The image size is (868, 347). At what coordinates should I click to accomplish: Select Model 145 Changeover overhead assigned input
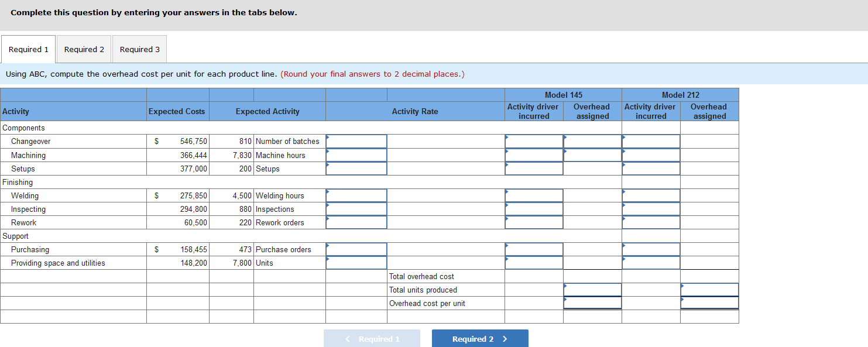[x=592, y=142]
